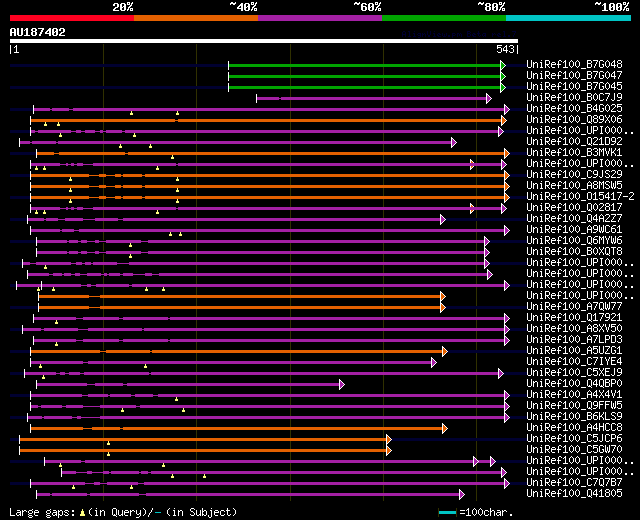640x520 pixels.
Task: Click the green end arrowhead for B7G045
Action: (x=503, y=87)
